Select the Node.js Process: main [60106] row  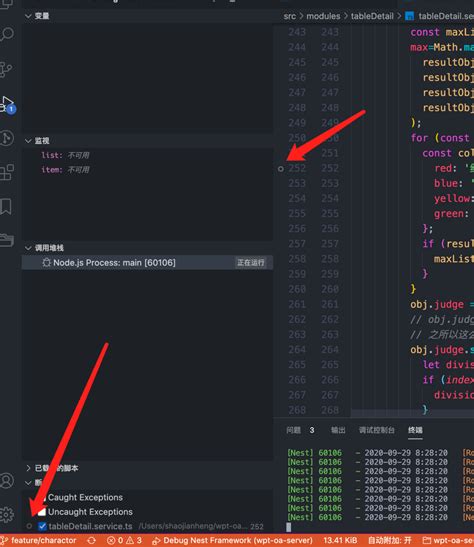pos(147,262)
